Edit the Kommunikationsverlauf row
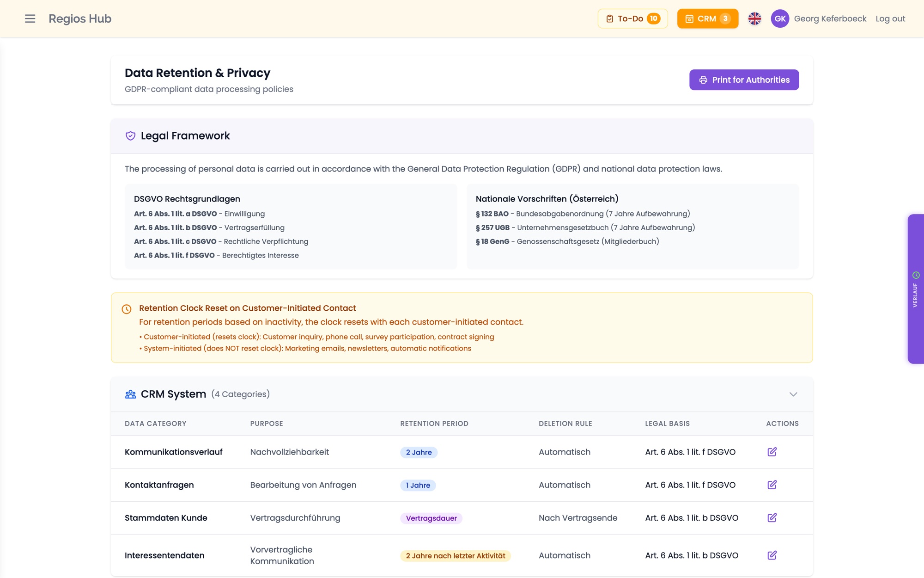The image size is (924, 578). coord(772,452)
